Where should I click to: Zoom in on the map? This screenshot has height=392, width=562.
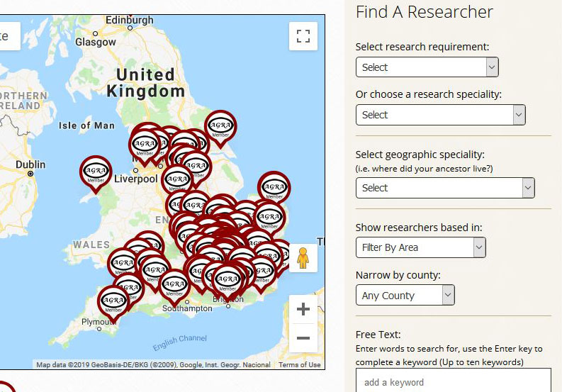coord(303,309)
